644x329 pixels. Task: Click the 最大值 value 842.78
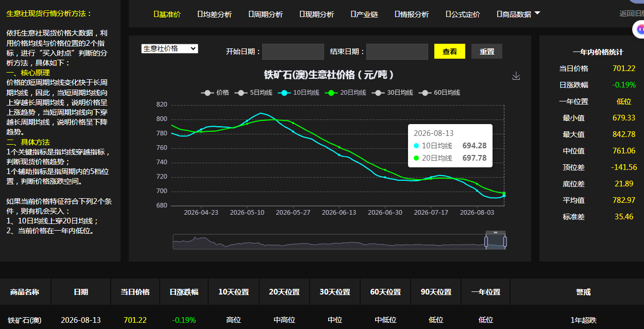624,134
